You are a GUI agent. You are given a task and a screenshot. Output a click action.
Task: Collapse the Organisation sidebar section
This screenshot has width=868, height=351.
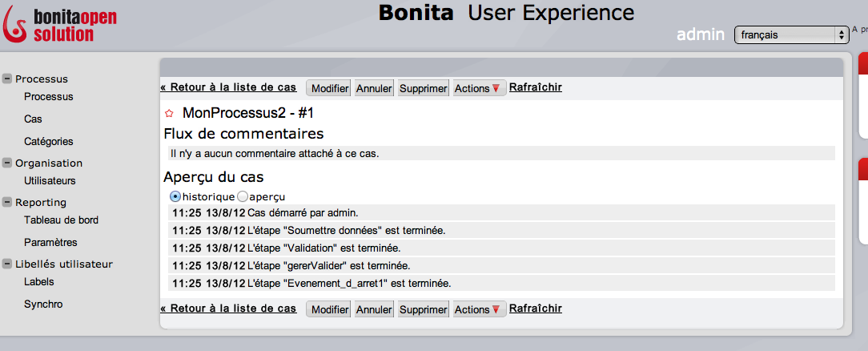click(x=7, y=163)
